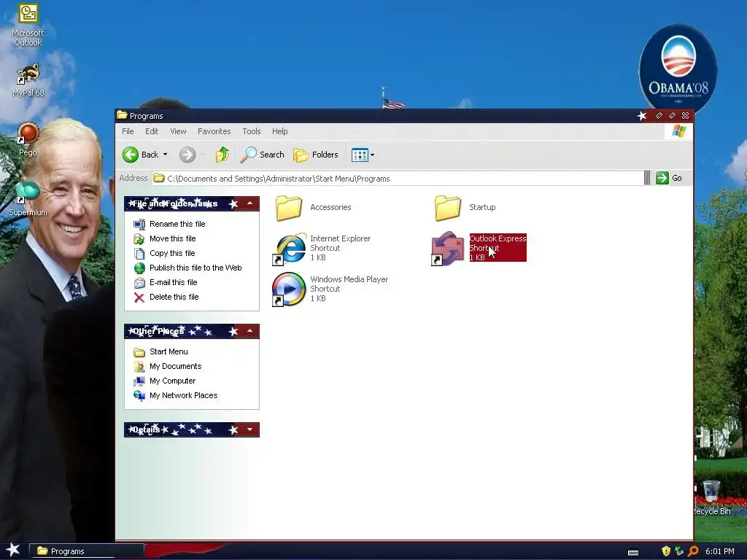Click the network connection tray icon
Screen dimensions: 747x560
[x=679, y=551]
